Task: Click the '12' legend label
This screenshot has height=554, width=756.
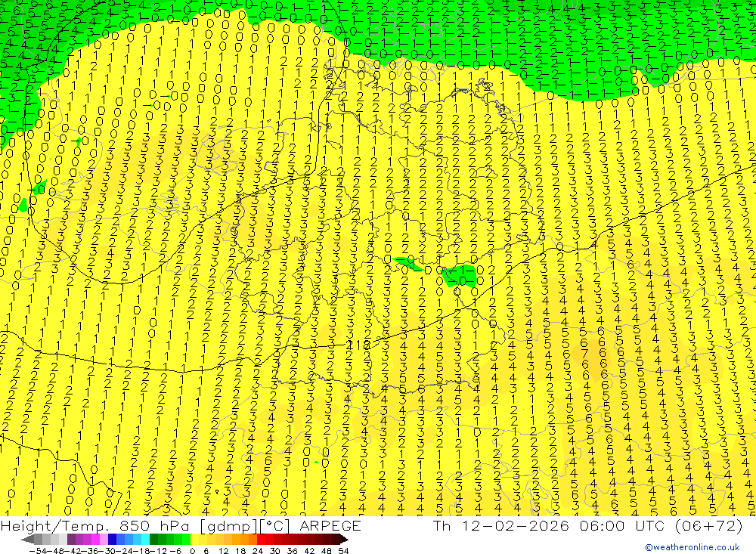Action: point(224,551)
